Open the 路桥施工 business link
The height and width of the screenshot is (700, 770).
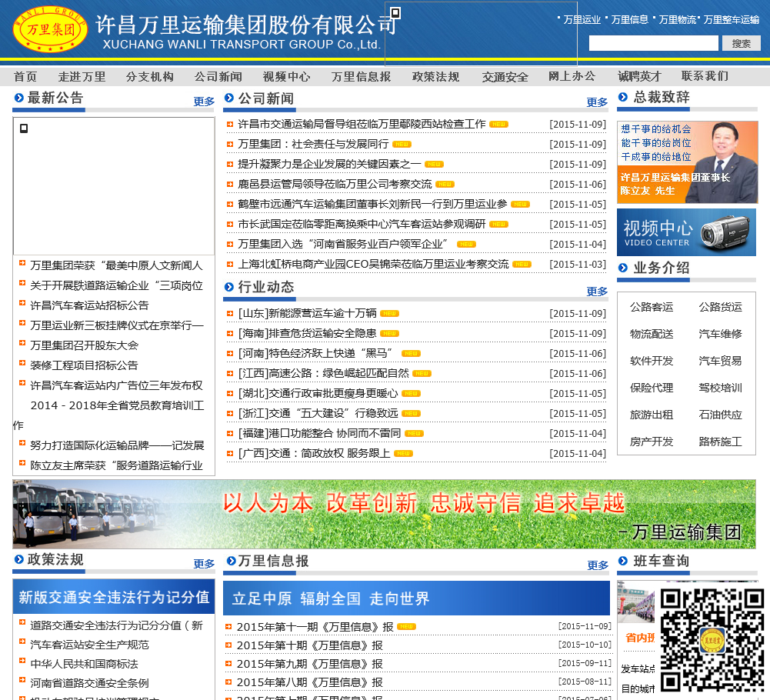(x=721, y=442)
